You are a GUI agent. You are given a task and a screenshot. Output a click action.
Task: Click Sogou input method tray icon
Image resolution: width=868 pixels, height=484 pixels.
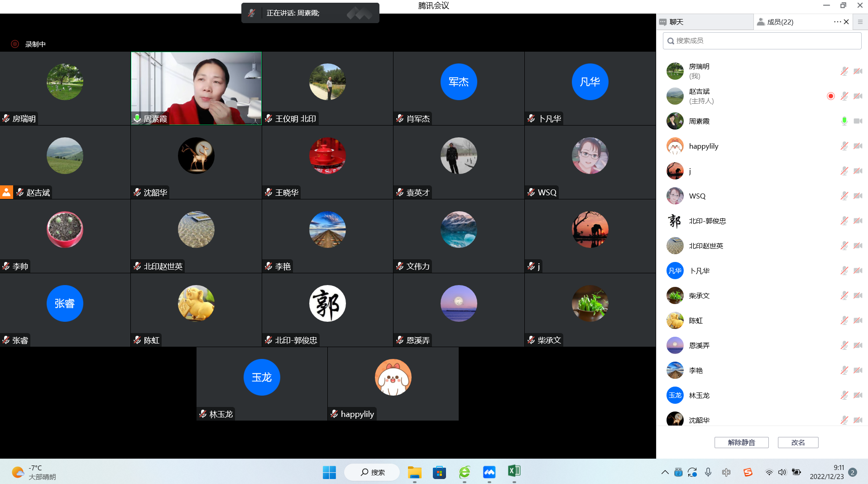[748, 472]
